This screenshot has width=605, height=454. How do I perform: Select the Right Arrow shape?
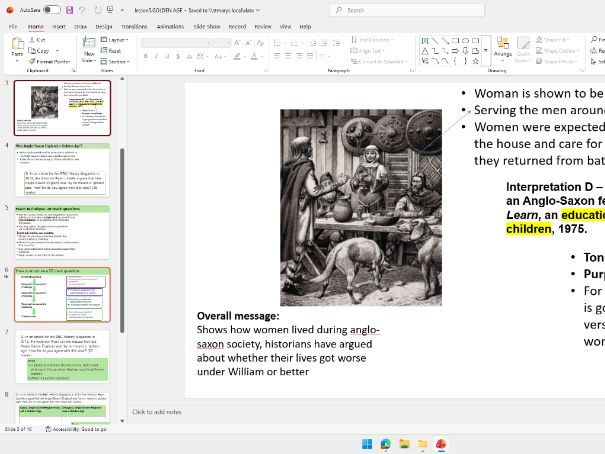[455, 51]
